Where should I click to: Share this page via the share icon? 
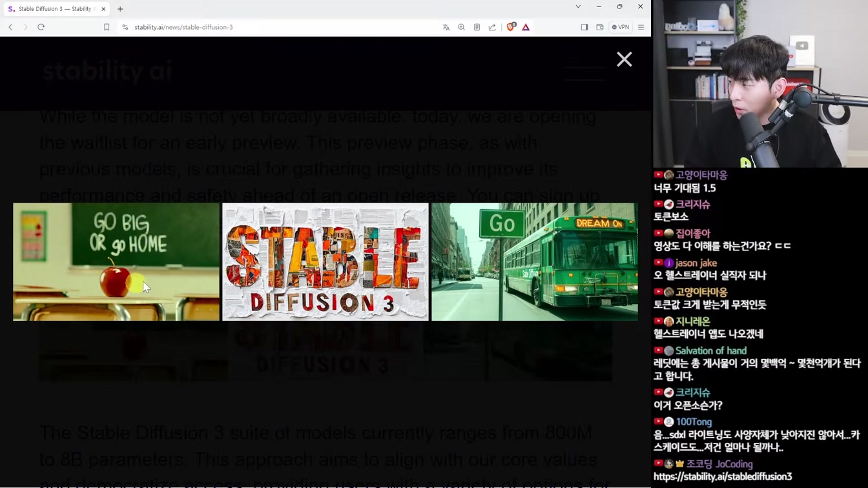492,27
